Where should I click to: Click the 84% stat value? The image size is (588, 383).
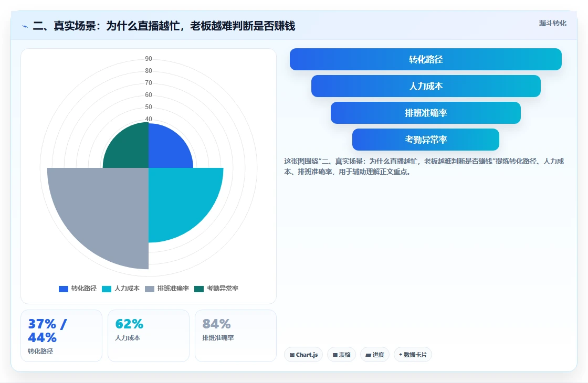[216, 324]
